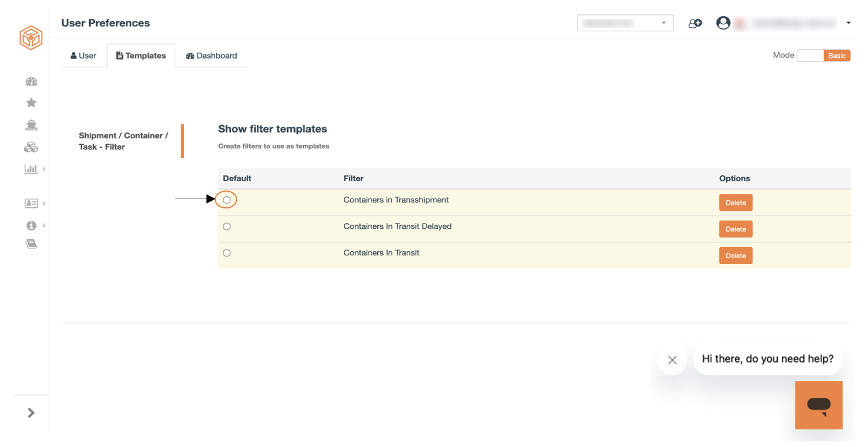868x447 pixels.
Task: Open the dashboard gauge icon in sidebar
Action: (x=31, y=82)
